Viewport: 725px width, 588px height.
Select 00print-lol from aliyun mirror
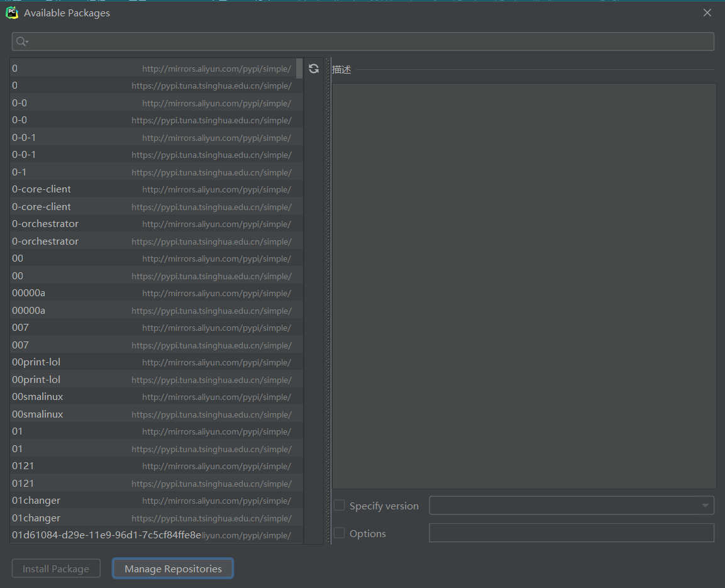click(157, 362)
